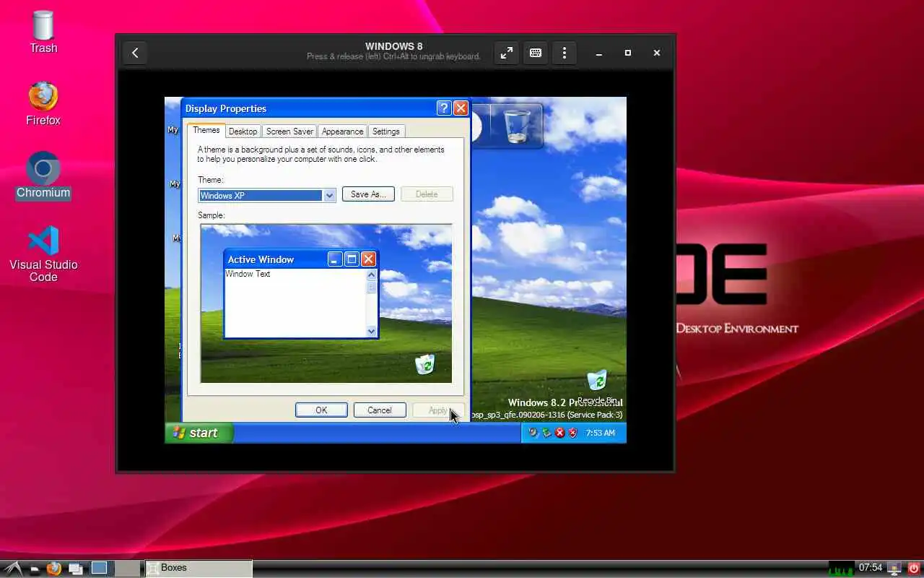Image resolution: width=924 pixels, height=578 pixels.
Task: Click the 7:53 AM clock in XP
Action: pos(601,433)
